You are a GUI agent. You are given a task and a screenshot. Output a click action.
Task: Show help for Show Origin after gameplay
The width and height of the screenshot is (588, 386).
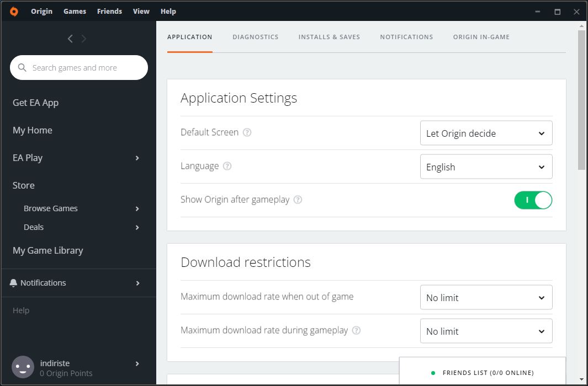298,200
